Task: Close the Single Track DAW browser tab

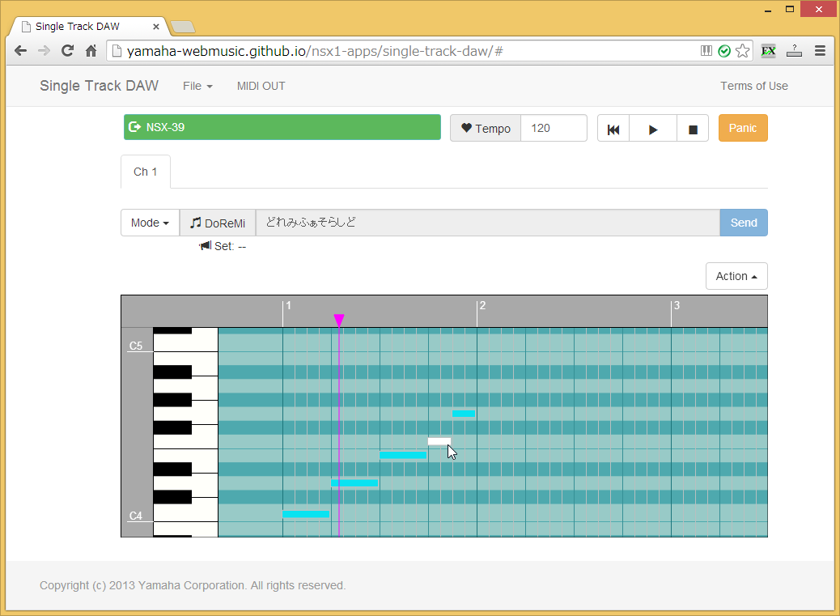Action: 156,27
